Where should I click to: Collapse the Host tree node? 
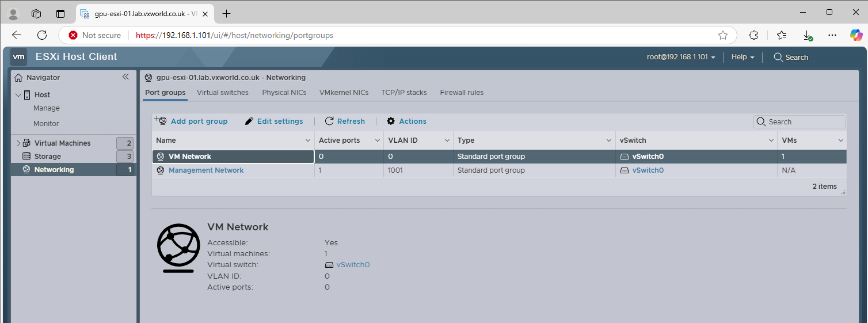coord(18,95)
